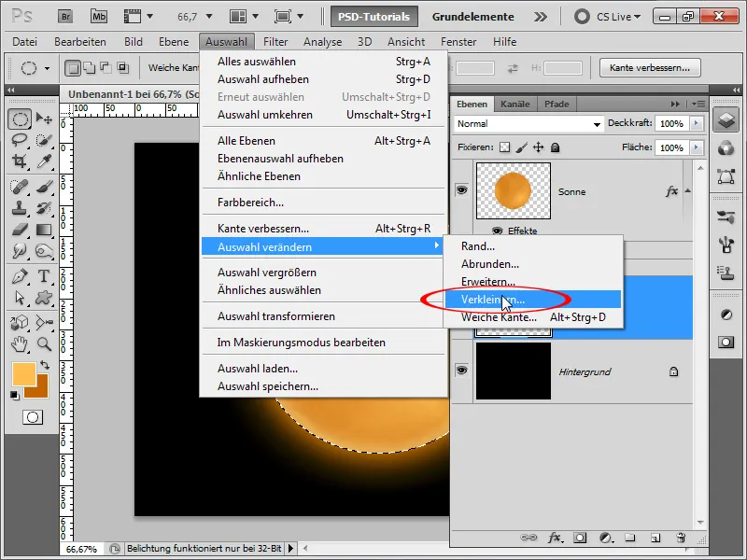
Task: Open the Deckkraft opacity slider arrow
Action: pyautogui.click(x=697, y=123)
